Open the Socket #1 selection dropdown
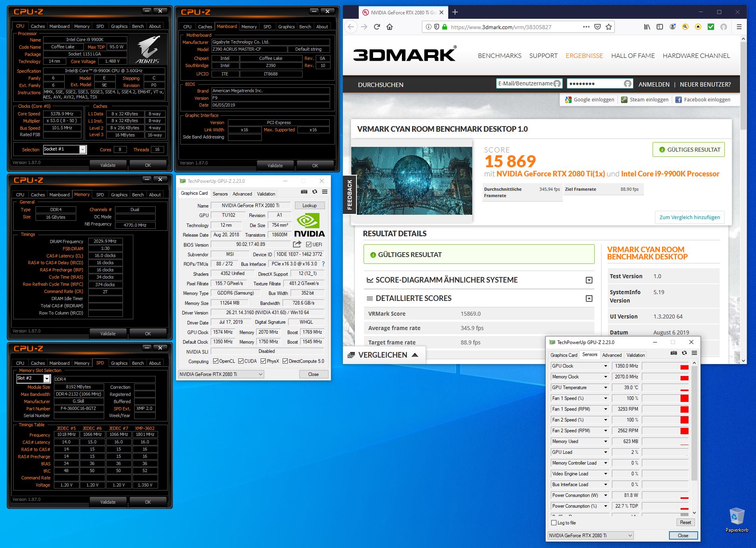 pos(83,149)
